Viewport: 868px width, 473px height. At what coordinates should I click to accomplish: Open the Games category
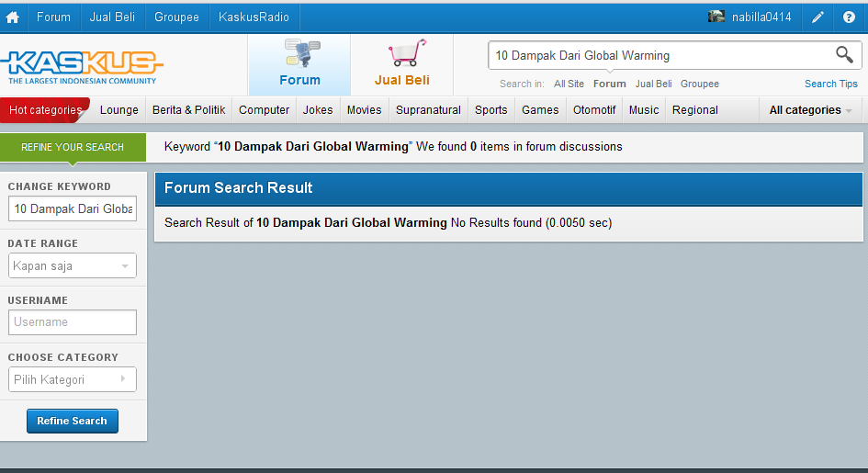click(540, 110)
